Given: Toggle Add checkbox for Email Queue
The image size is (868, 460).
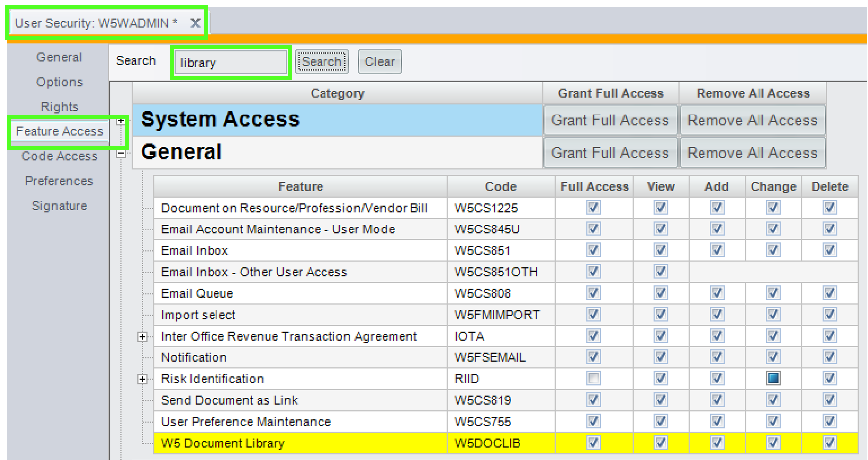Looking at the screenshot, I should 717,293.
